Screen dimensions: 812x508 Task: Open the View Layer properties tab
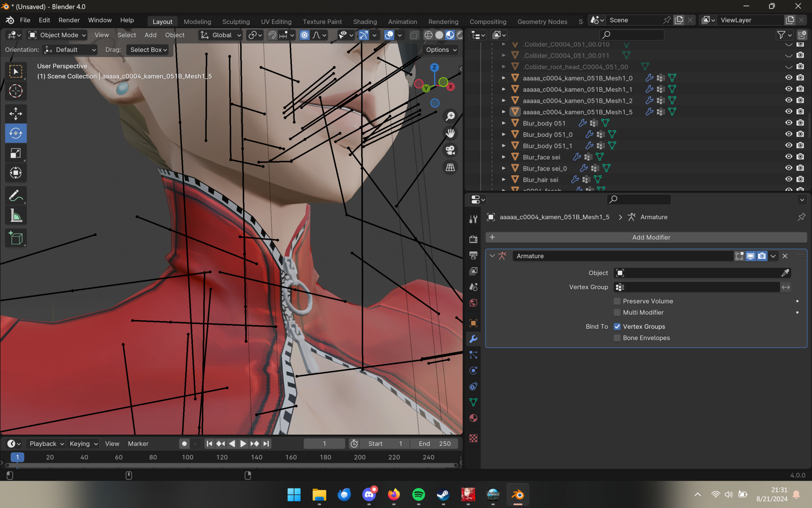473,271
